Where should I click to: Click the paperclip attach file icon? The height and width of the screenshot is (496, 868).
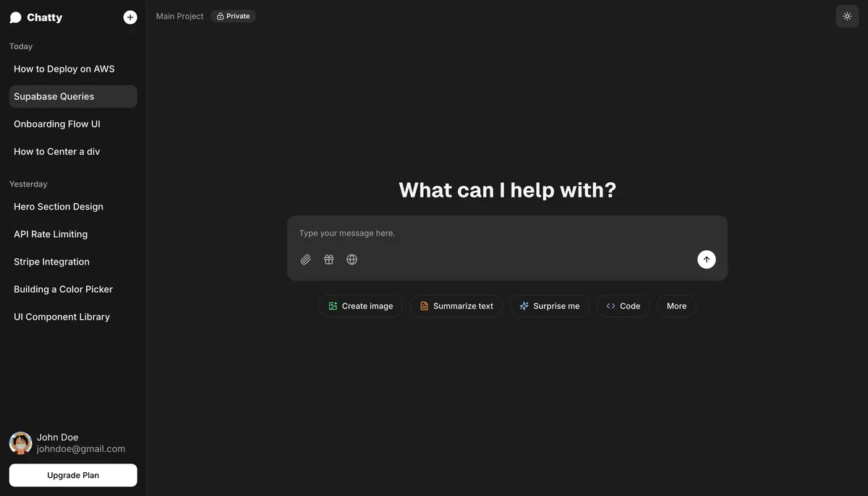tap(306, 260)
